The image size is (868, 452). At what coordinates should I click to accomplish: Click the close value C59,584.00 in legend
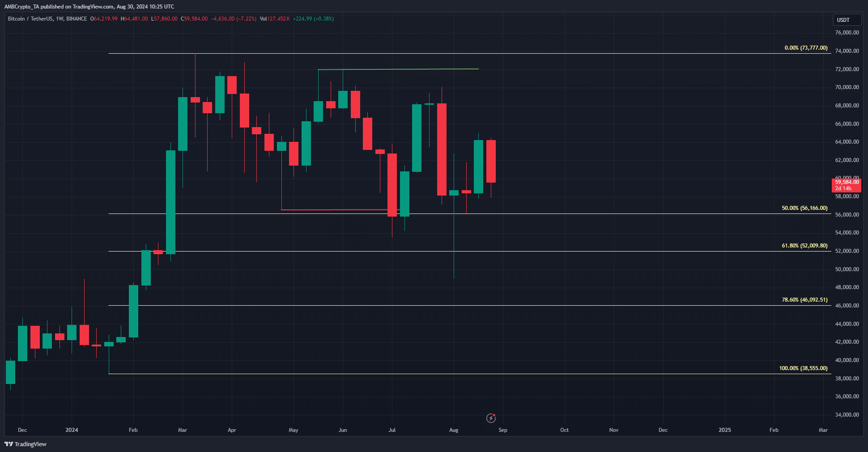pos(194,19)
